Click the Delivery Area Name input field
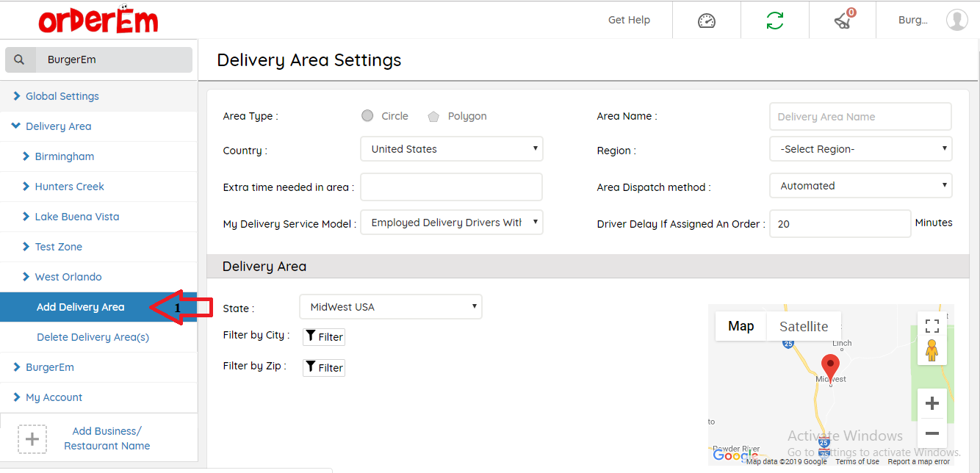The height and width of the screenshot is (473, 980). click(x=860, y=117)
